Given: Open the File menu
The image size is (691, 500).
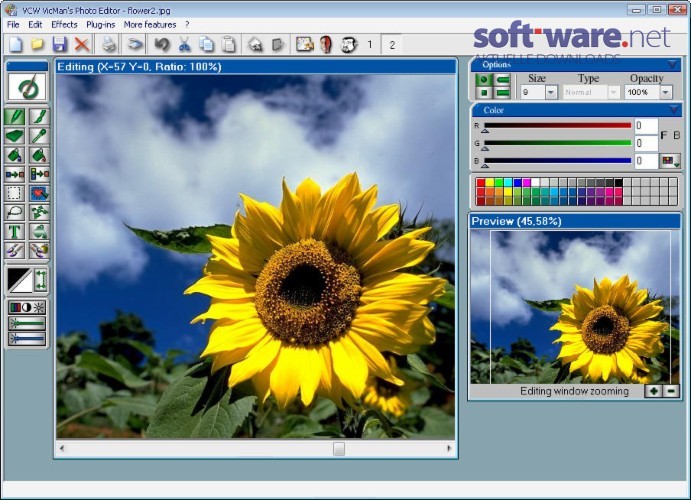Looking at the screenshot, I should [x=13, y=25].
